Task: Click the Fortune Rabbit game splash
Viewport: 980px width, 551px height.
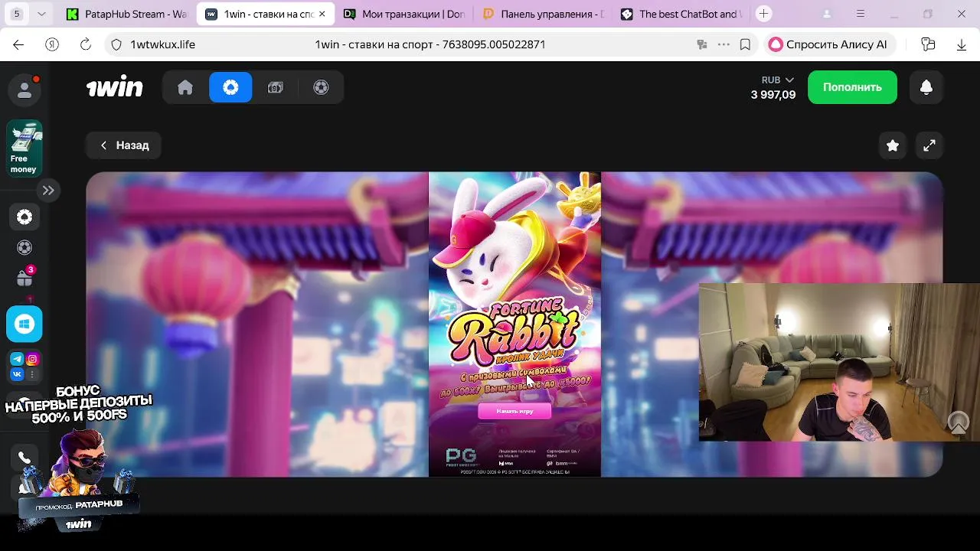Action: [514, 324]
